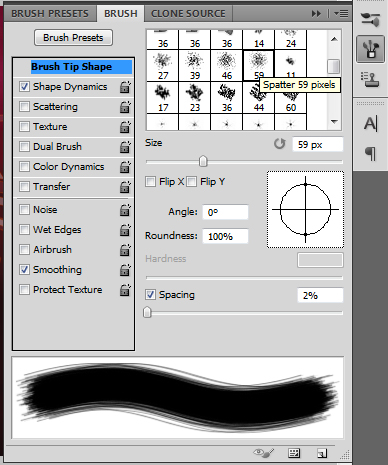Restore original brush size icon
This screenshot has width=388, height=465.
(x=279, y=144)
